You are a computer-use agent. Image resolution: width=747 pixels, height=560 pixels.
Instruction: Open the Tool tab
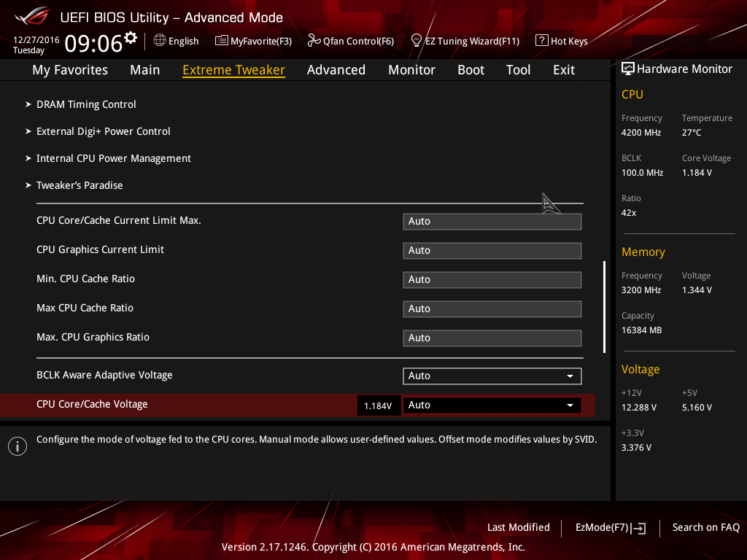click(519, 70)
